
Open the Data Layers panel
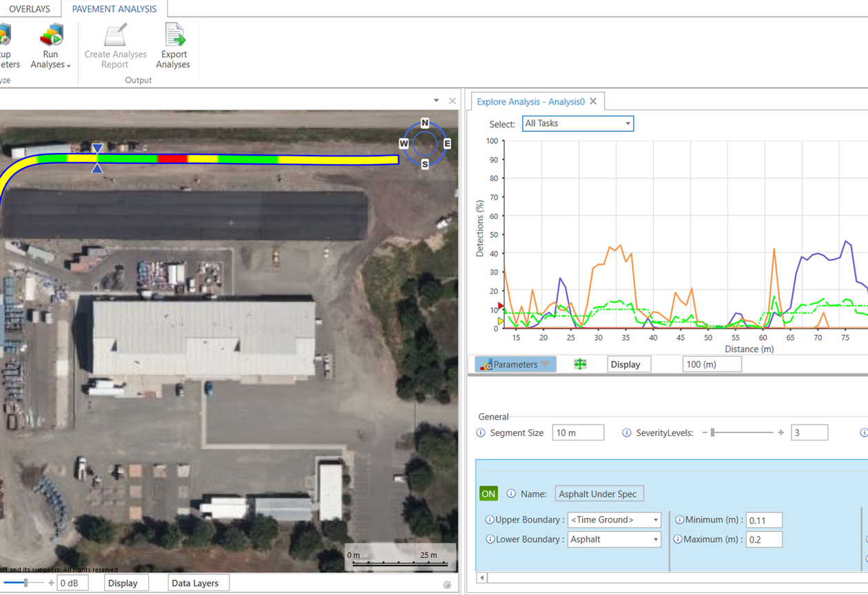click(x=198, y=583)
